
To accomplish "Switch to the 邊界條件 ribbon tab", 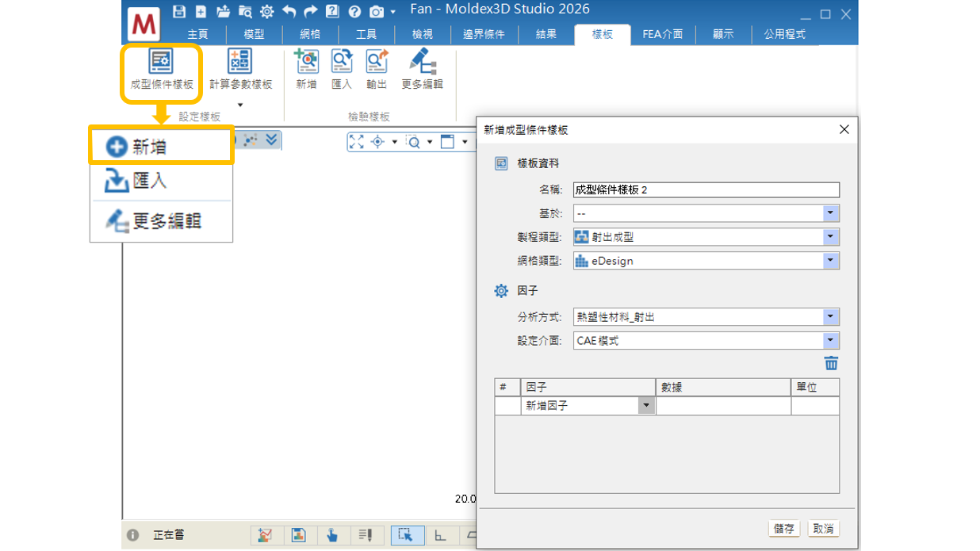I will tap(484, 34).
